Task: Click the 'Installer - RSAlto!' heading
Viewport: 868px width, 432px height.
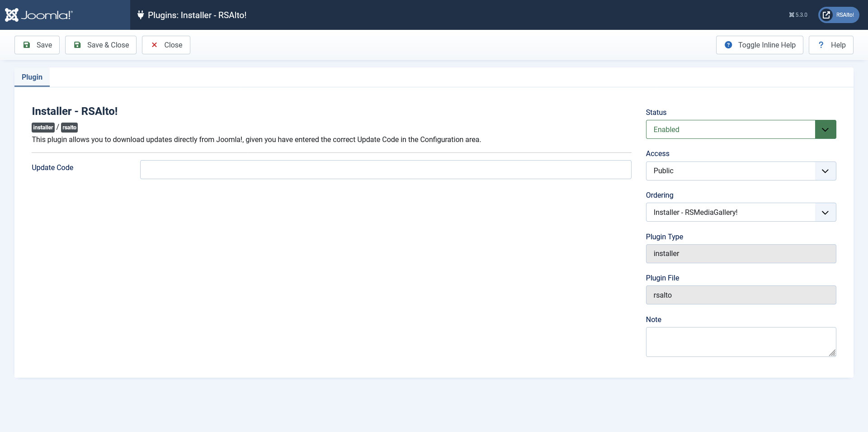Action: point(75,111)
